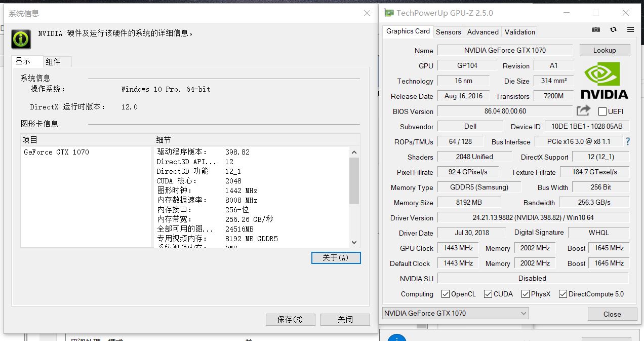Click the NVIDIA logo in GPU-Z
Image resolution: width=644 pixels, height=341 pixels.
(x=604, y=81)
